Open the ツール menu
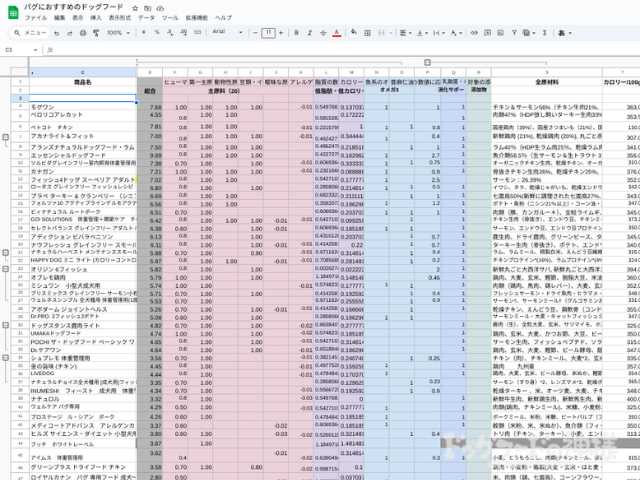Screen dimensions: 640x480 tap(170, 18)
